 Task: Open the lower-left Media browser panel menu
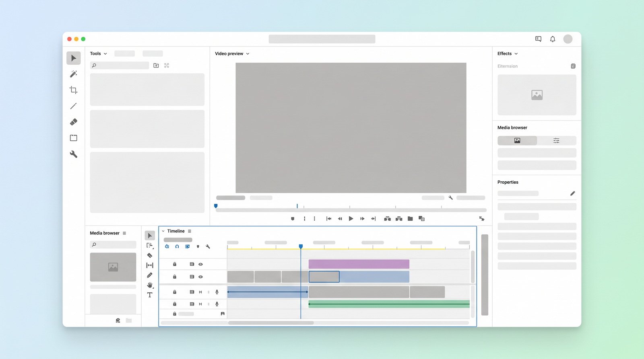tap(124, 233)
